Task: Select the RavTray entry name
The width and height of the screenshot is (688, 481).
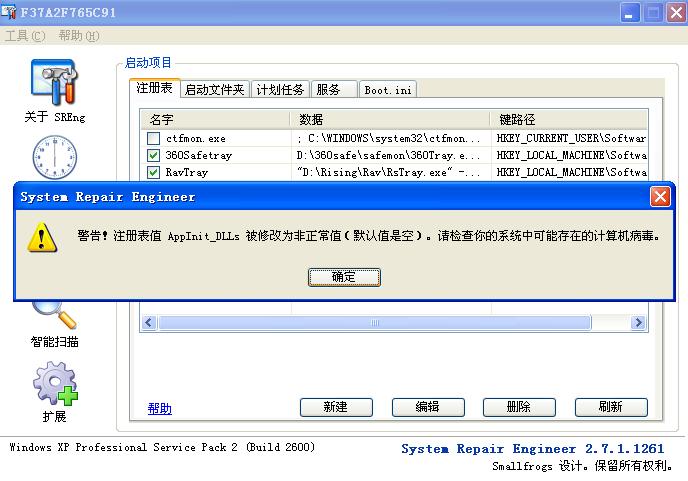Action: pyautogui.click(x=186, y=172)
